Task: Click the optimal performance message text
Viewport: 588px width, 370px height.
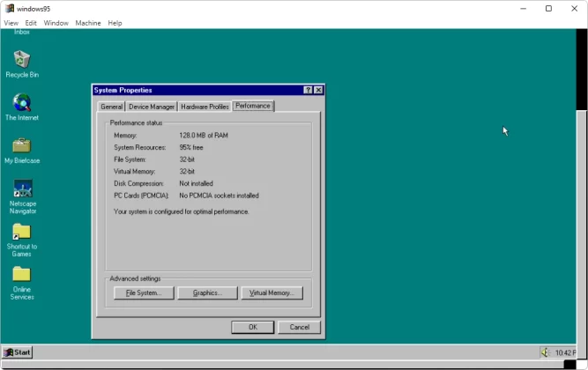Action: [x=181, y=211]
